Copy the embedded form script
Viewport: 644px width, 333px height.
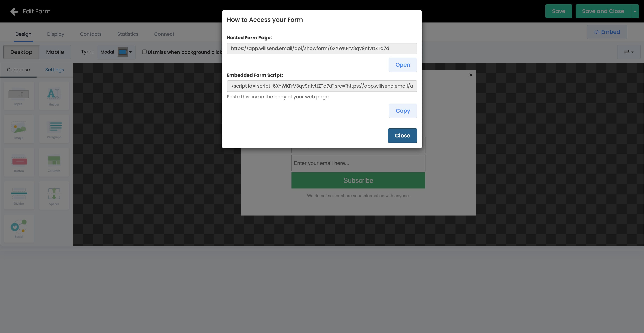403,111
